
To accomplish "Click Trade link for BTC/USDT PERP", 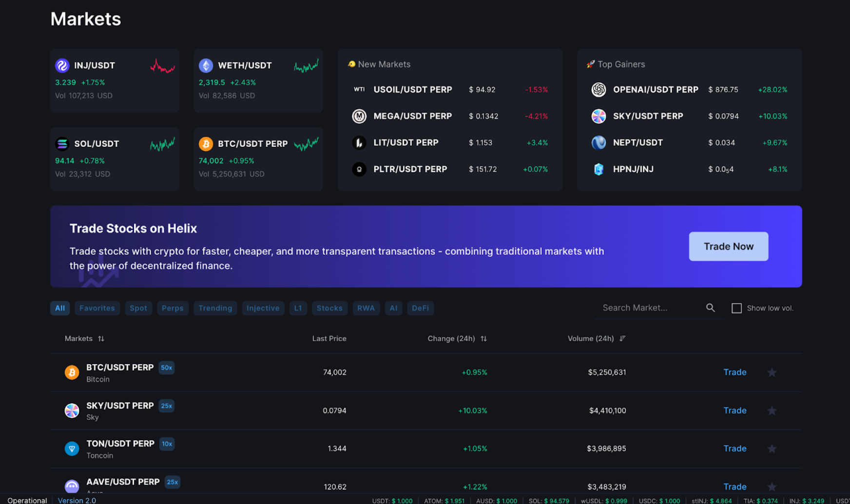I will pyautogui.click(x=735, y=372).
